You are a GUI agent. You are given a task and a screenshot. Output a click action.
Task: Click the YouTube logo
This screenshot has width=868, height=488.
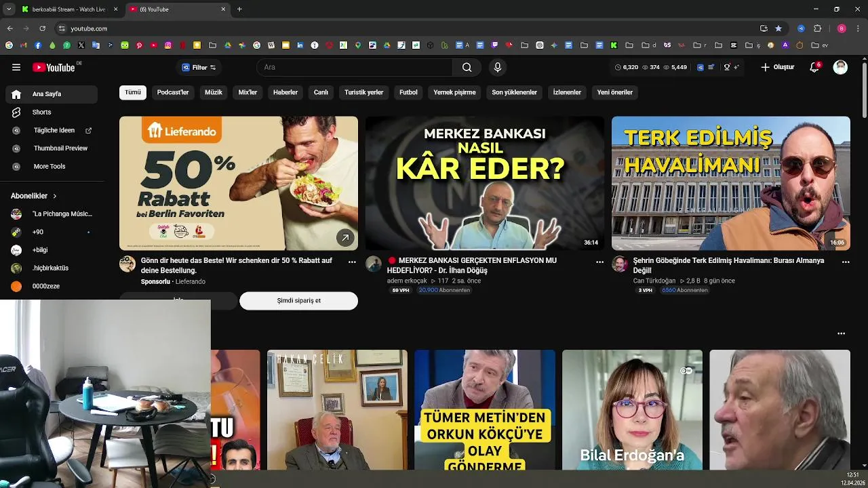pyautogui.click(x=54, y=67)
